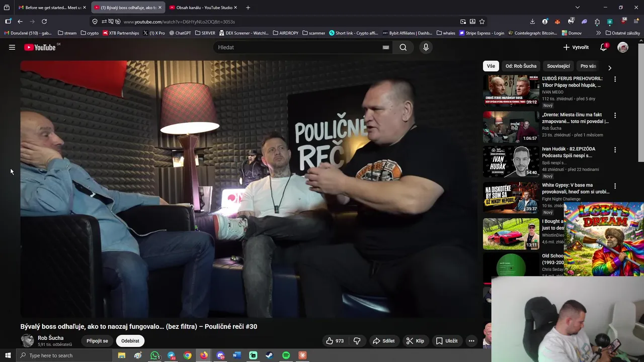This screenshot has height=362, width=644.
Task: Open Rob Šucha channel name link
Action: tap(50, 338)
